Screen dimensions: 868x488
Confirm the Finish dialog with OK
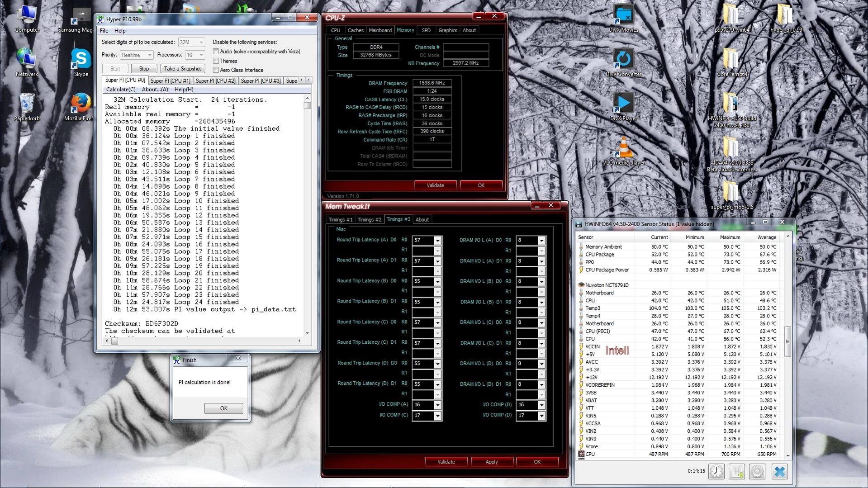[223, 408]
